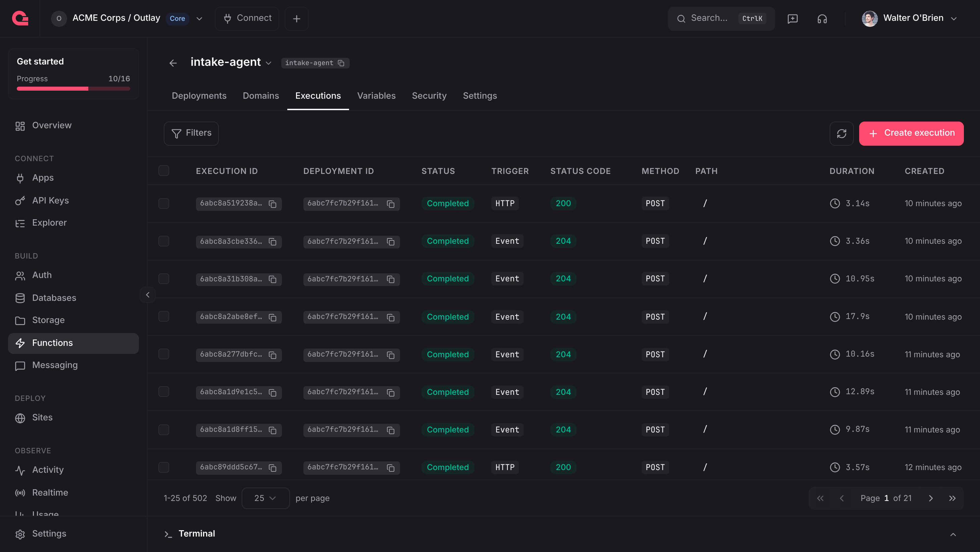Open the ACME Corps / Outlay project switcher

(127, 18)
